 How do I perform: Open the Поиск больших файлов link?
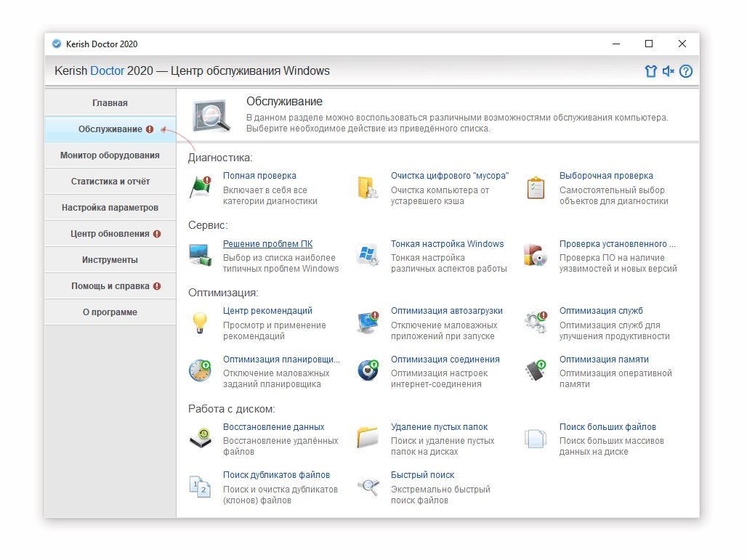coord(608,427)
